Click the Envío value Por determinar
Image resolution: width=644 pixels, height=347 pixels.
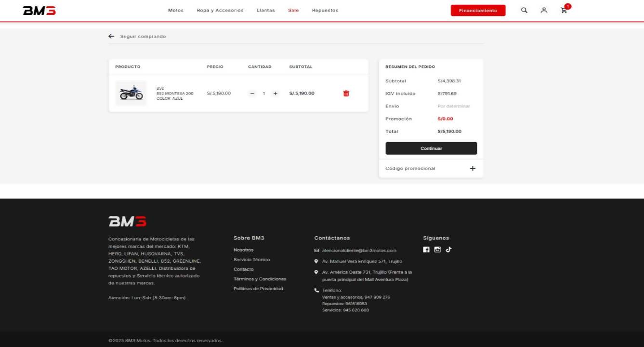tap(454, 106)
